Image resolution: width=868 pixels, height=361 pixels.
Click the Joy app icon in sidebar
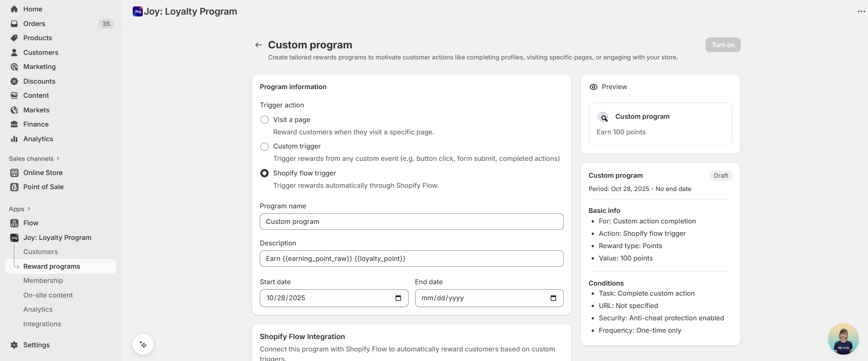coord(14,238)
